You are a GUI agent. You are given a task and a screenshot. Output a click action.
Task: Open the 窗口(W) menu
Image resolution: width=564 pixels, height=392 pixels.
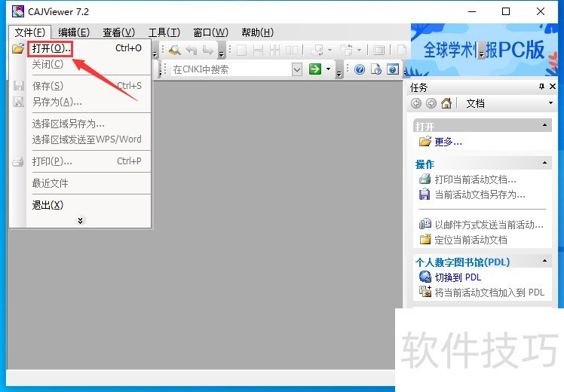pos(211,32)
